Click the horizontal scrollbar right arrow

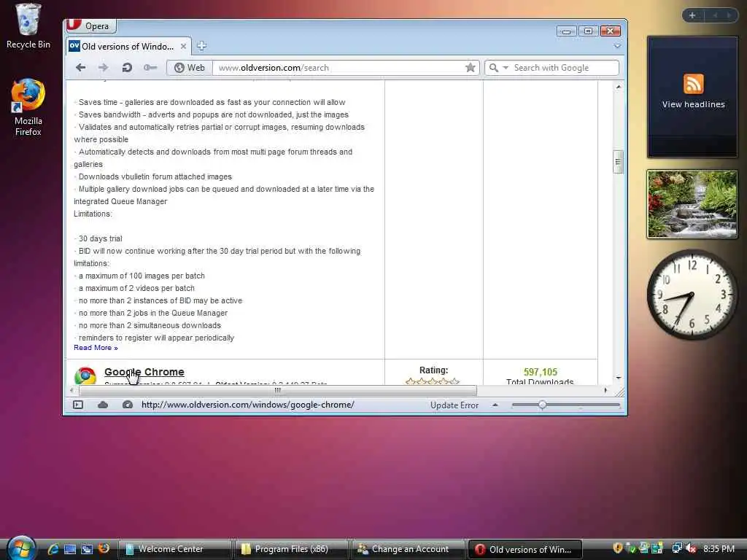click(x=605, y=391)
